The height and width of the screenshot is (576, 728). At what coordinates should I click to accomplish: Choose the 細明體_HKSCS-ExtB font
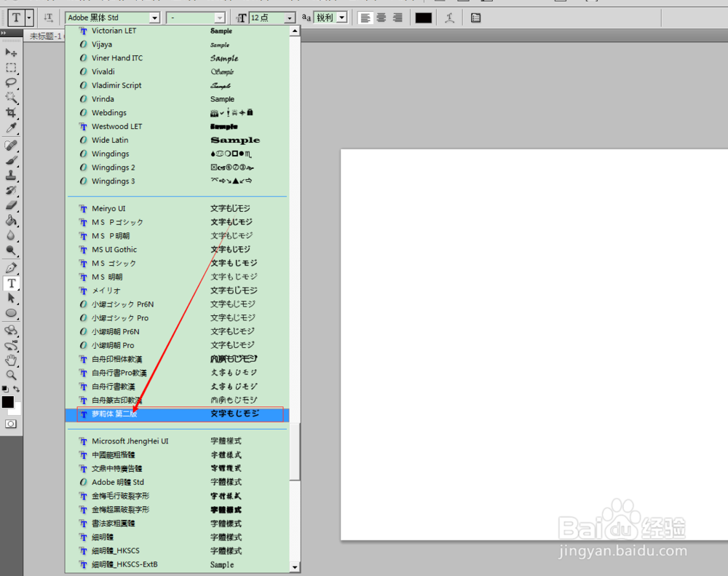(178, 564)
